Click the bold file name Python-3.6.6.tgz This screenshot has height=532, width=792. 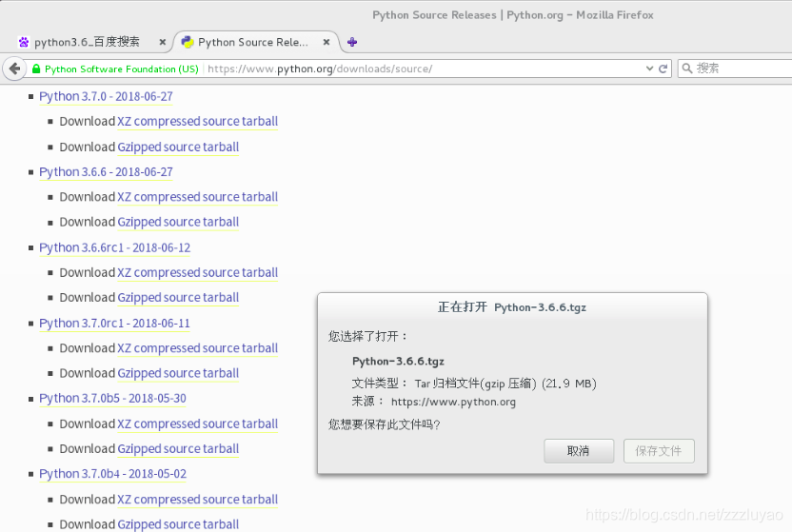(x=398, y=362)
